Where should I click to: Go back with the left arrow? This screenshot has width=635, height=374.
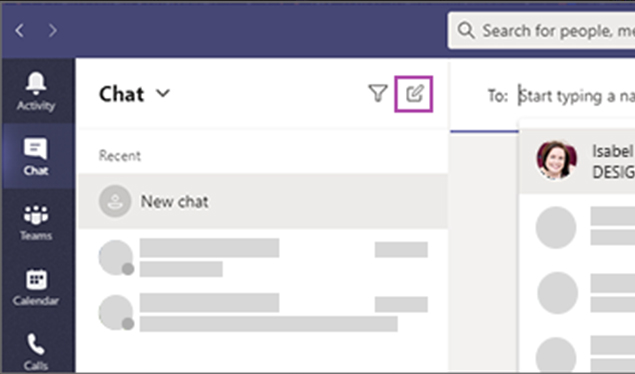point(19,30)
